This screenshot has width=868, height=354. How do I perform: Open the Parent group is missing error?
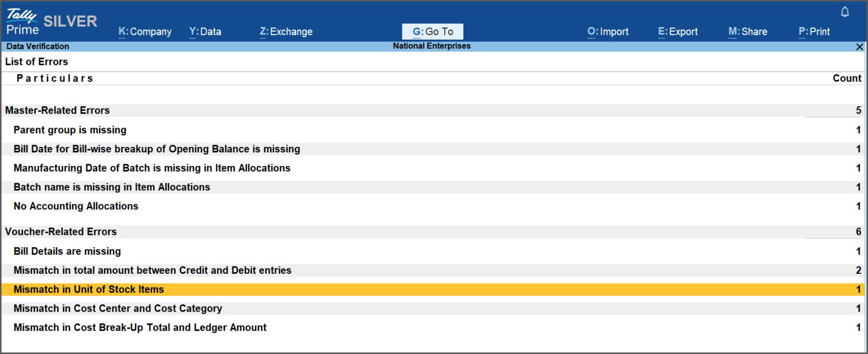tap(70, 130)
